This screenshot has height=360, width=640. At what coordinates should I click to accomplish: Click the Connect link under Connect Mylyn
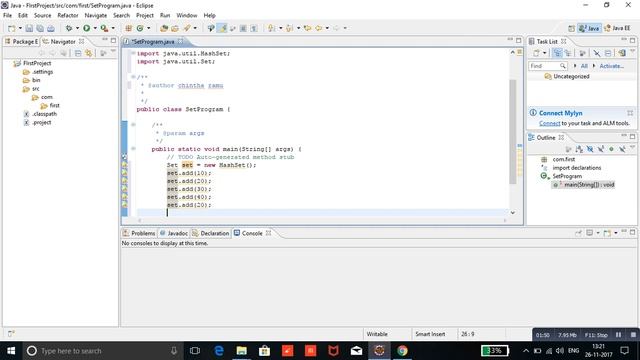click(x=549, y=123)
